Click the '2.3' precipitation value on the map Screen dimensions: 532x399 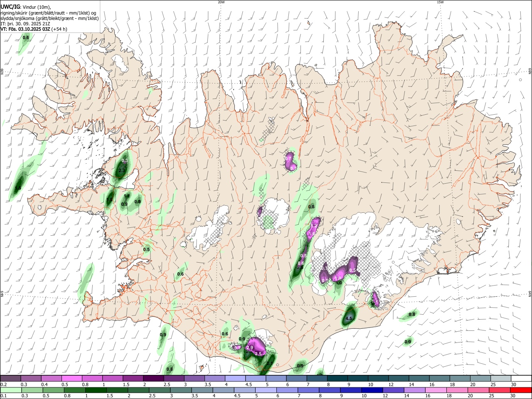tap(122, 170)
